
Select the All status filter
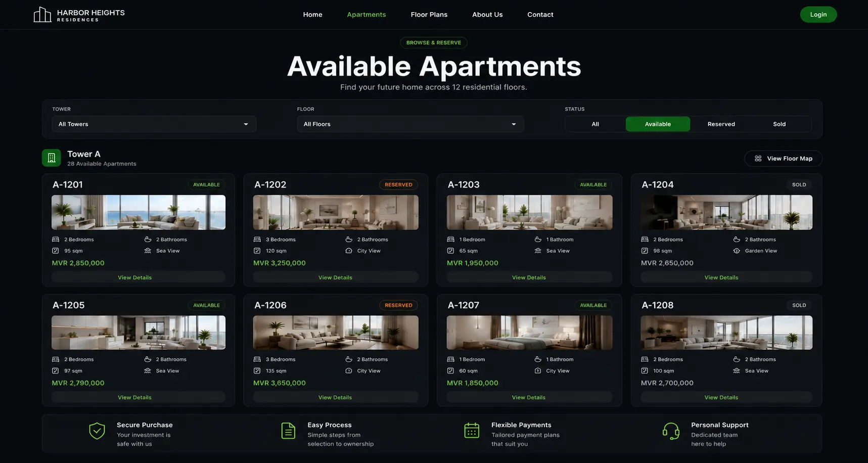596,124
